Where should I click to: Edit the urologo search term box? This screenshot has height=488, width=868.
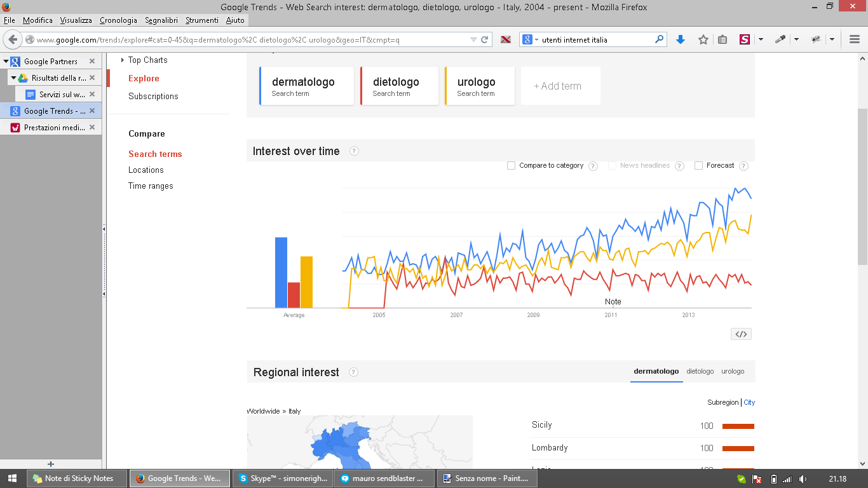pos(479,86)
